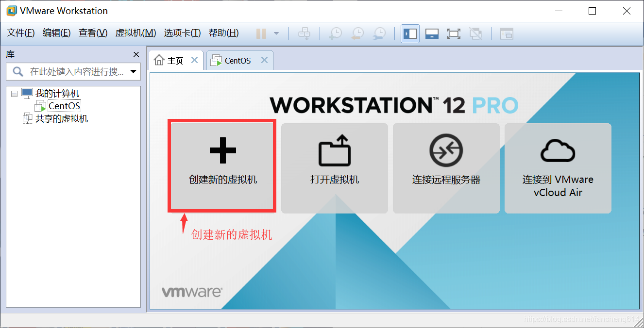Collapse the 我的计算机 tree node
Image resolution: width=644 pixels, height=328 pixels.
tap(14, 94)
